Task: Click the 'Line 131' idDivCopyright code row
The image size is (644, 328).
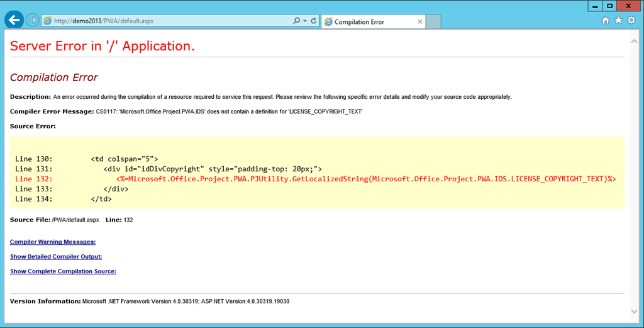Action: (169, 169)
